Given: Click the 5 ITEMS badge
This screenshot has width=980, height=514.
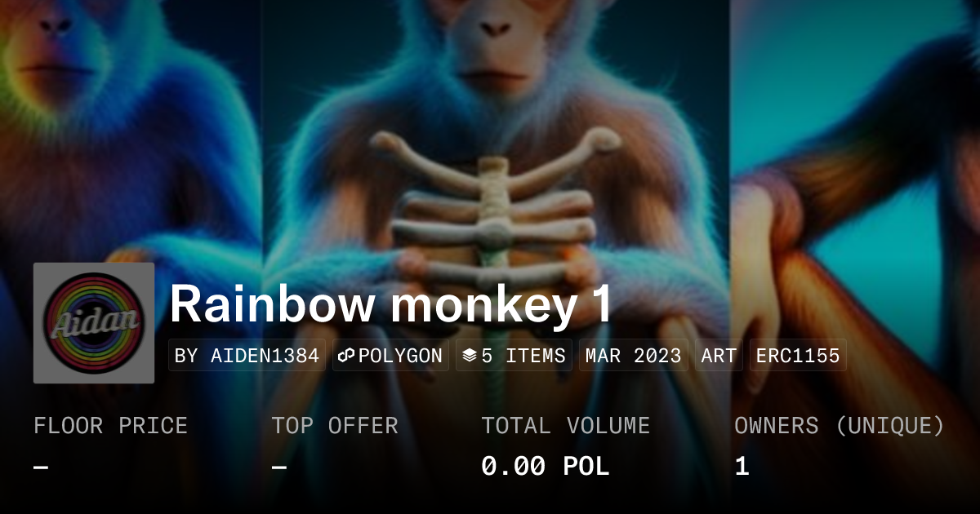Looking at the screenshot, I should click(514, 356).
